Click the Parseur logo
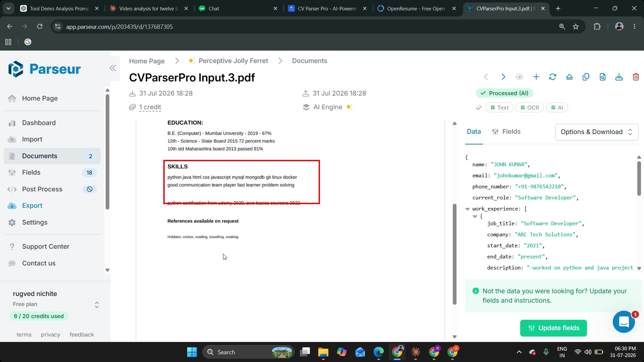This screenshot has height=362, width=644. (x=44, y=69)
